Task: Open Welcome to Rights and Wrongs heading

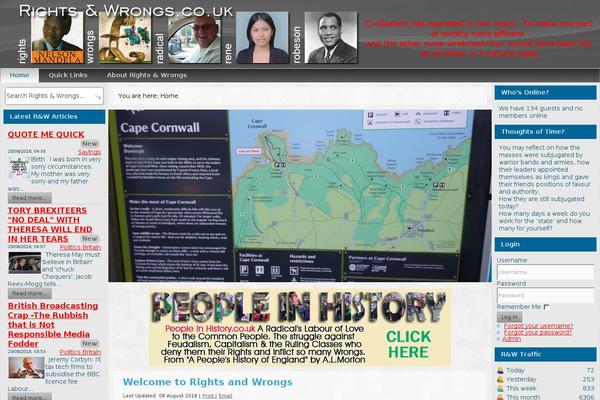Action: point(207,382)
